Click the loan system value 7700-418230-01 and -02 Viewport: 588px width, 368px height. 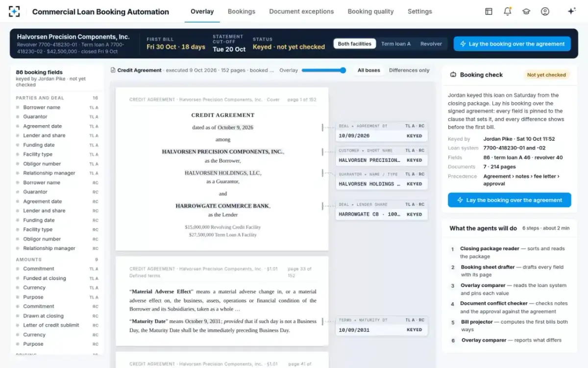pos(514,148)
